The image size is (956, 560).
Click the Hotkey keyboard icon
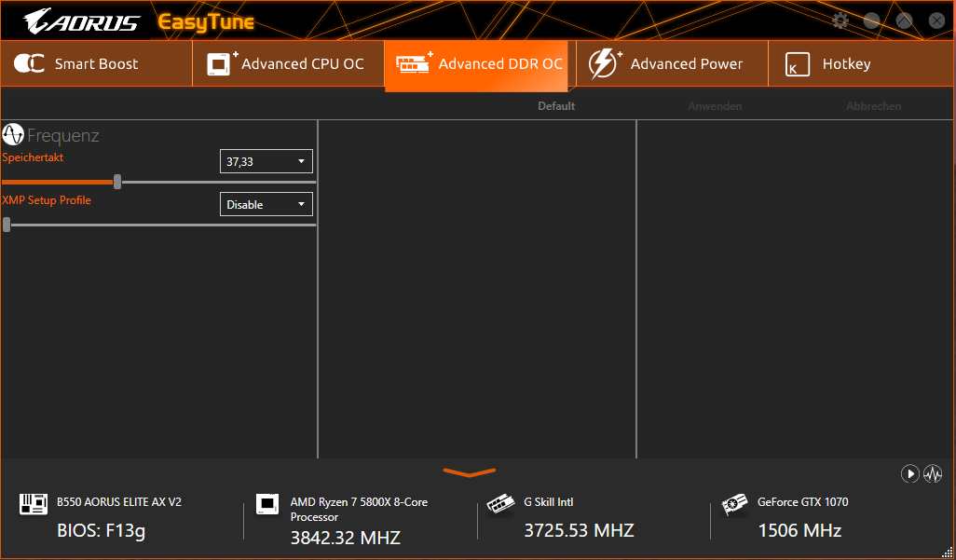point(798,64)
